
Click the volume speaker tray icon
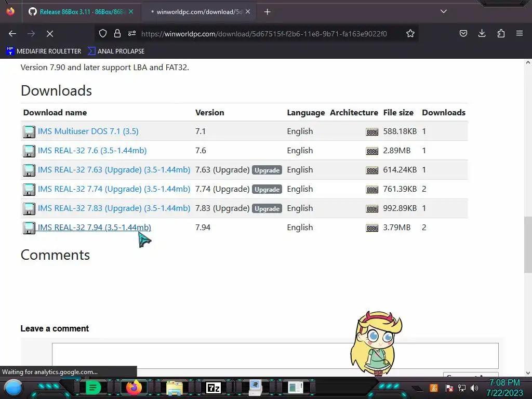[x=474, y=388]
